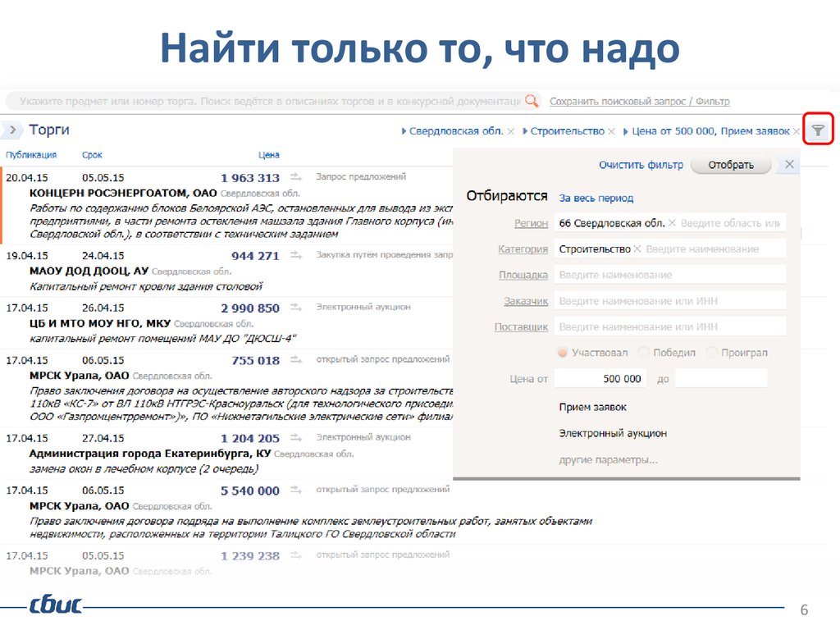Sort by the Цена column header
Image resolution: width=840 pixels, height=630 pixels.
[x=269, y=154]
